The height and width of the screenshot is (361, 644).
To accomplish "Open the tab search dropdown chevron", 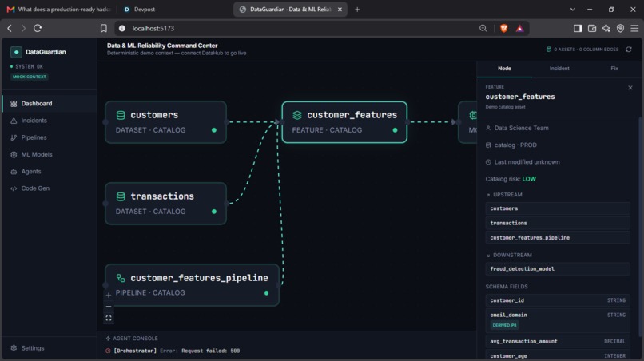I will (573, 9).
